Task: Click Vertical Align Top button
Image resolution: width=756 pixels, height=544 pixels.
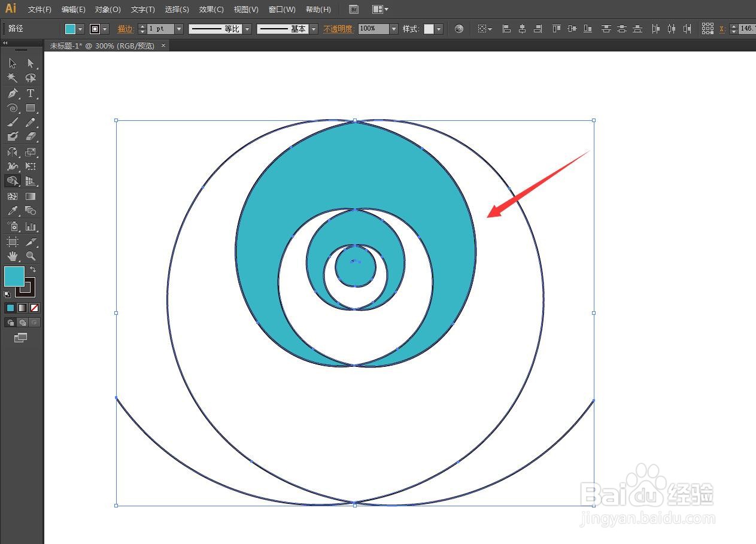Action: [x=557, y=29]
